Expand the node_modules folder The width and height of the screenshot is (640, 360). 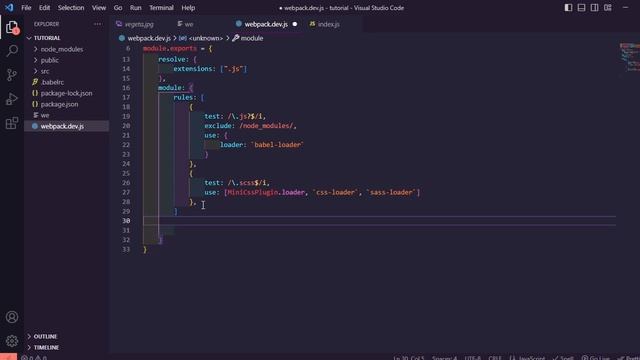click(36, 49)
